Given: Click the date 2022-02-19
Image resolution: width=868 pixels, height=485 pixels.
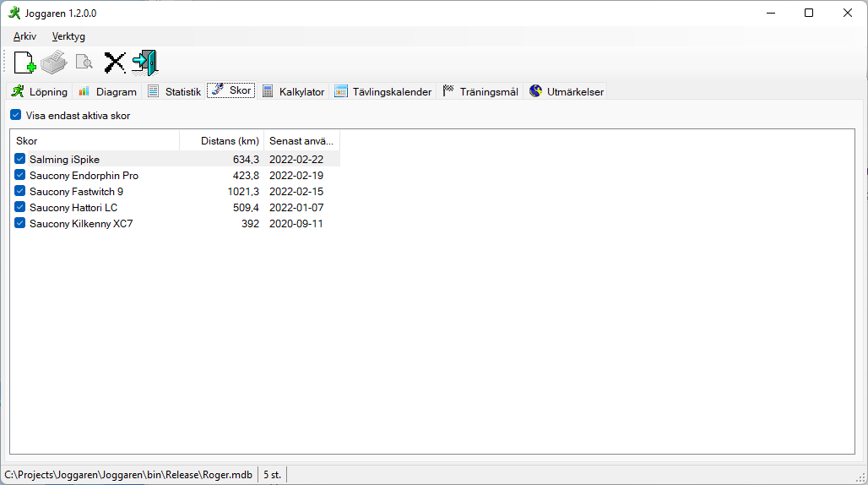Looking at the screenshot, I should pyautogui.click(x=296, y=176).
